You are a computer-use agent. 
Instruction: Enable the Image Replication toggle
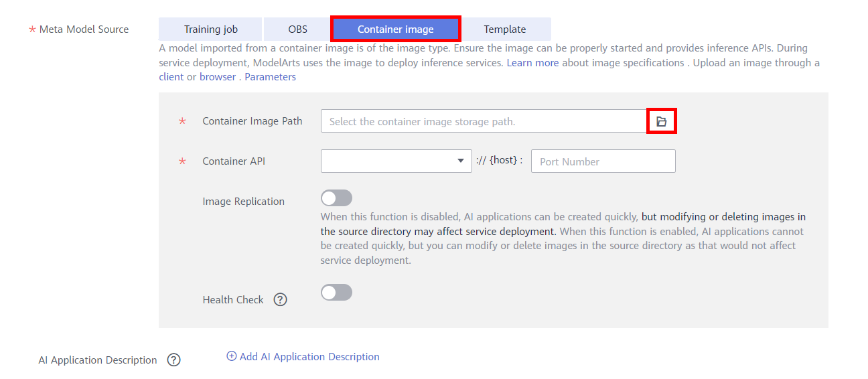pos(336,198)
